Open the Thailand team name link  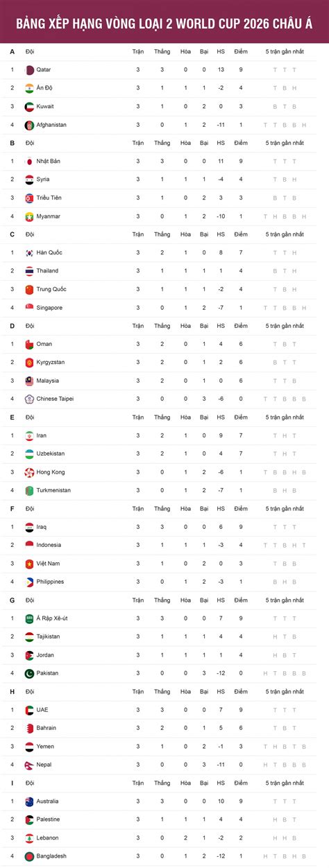[x=47, y=271]
